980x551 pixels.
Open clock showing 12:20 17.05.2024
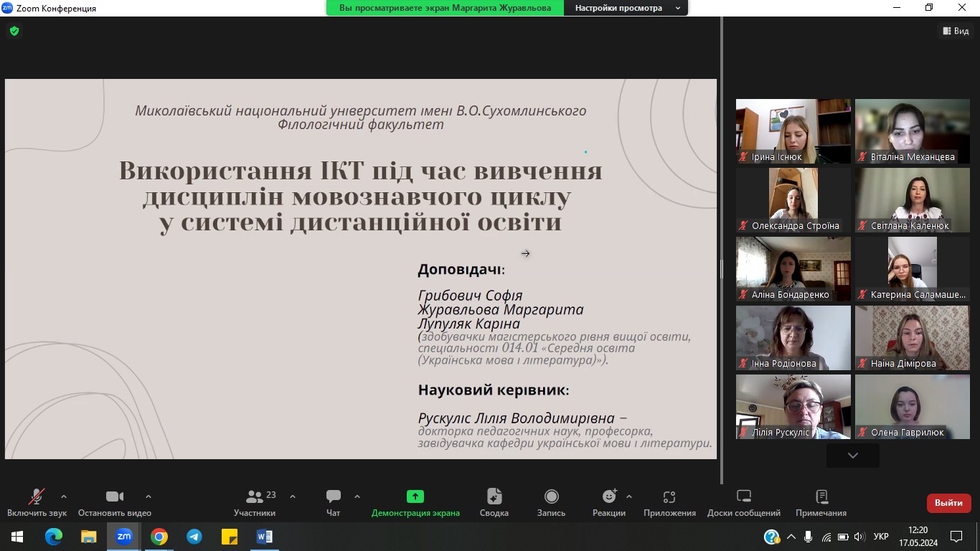click(918, 537)
